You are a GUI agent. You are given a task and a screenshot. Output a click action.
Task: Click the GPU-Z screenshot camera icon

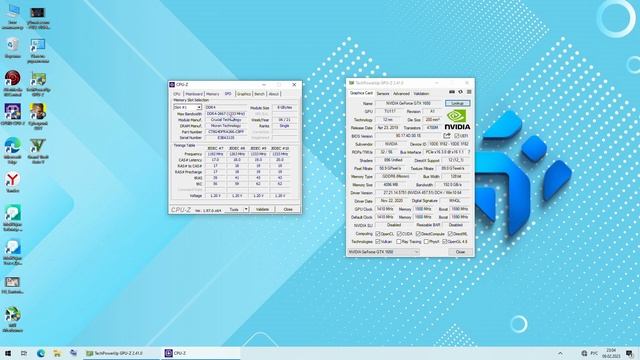coord(452,92)
